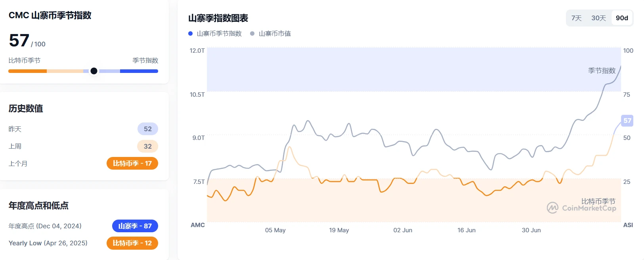Screen dimensions: 644x260
Task: Toggle the 山寨币季节指数 legend series
Action: [x=219, y=34]
